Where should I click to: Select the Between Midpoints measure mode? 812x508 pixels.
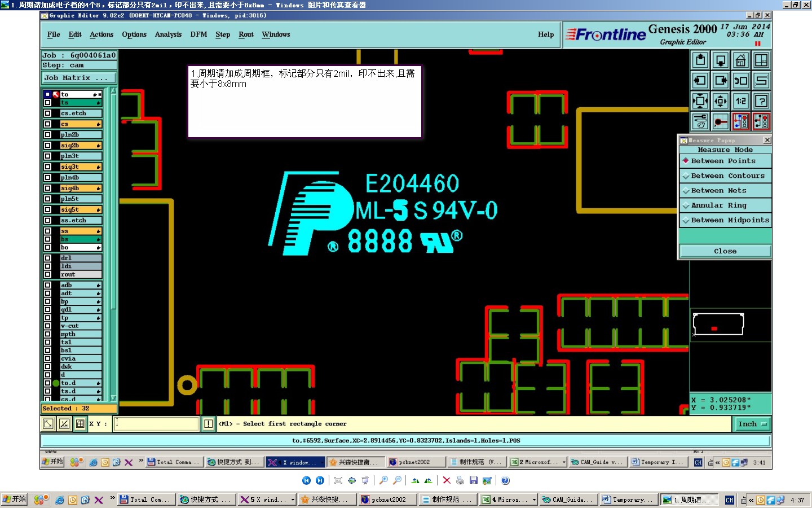(725, 220)
